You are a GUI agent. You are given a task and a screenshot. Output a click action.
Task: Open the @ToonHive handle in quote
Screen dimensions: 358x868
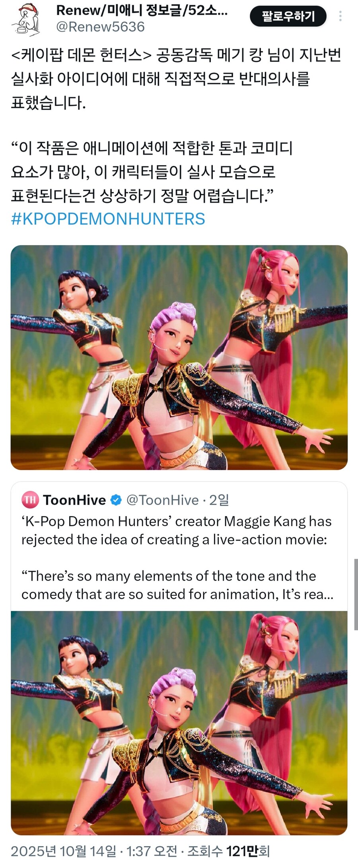coord(162,500)
